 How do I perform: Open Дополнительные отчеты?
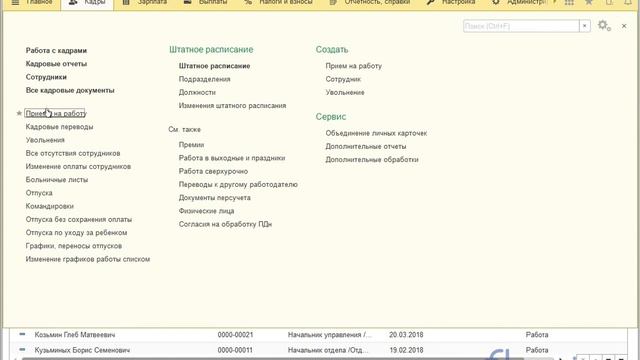[x=365, y=146]
